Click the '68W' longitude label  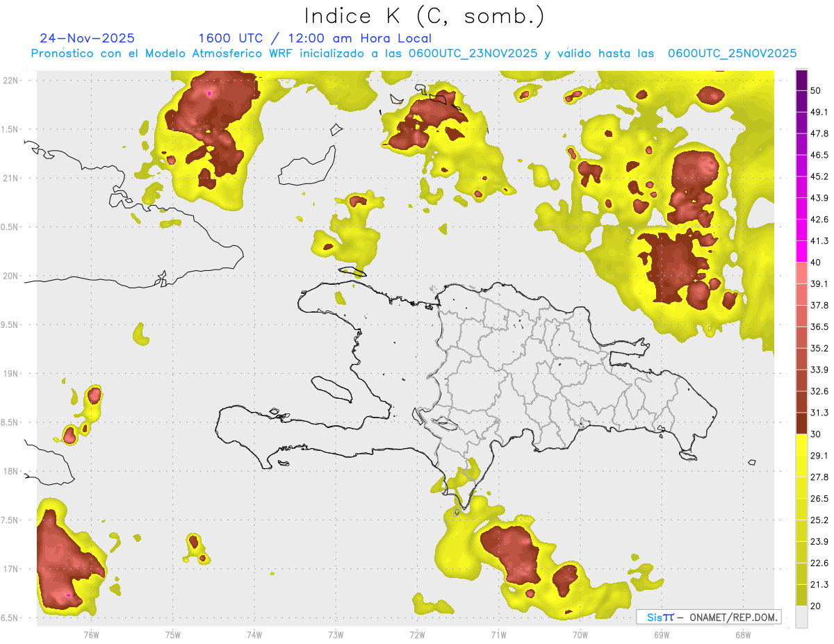(743, 634)
